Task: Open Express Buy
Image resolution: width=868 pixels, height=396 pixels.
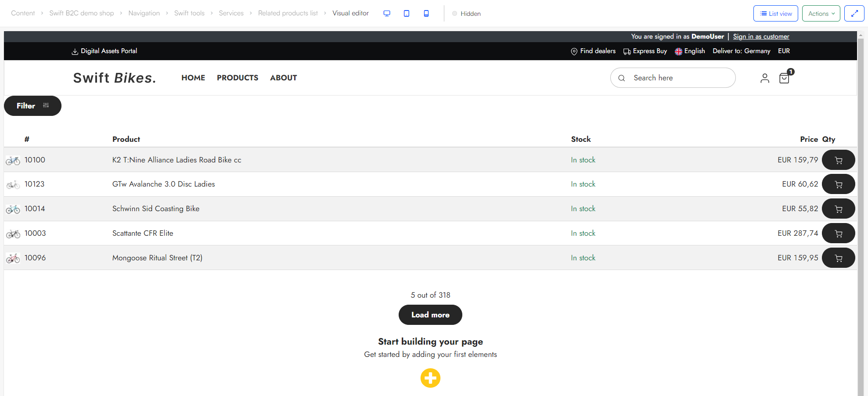Action: coord(645,51)
